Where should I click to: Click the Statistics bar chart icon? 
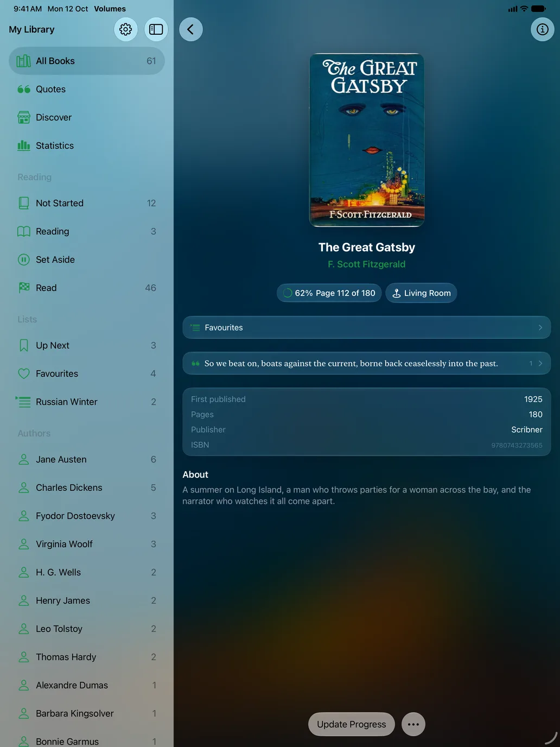24,145
